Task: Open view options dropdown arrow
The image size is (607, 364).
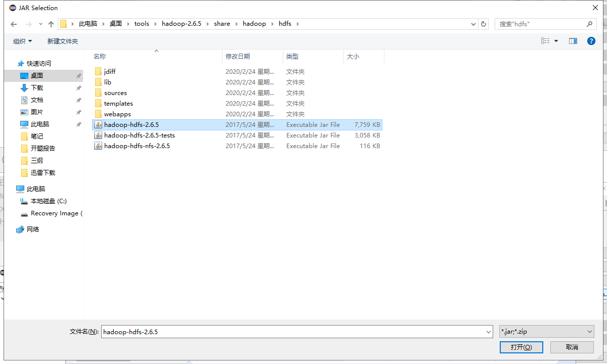Action: 556,41
